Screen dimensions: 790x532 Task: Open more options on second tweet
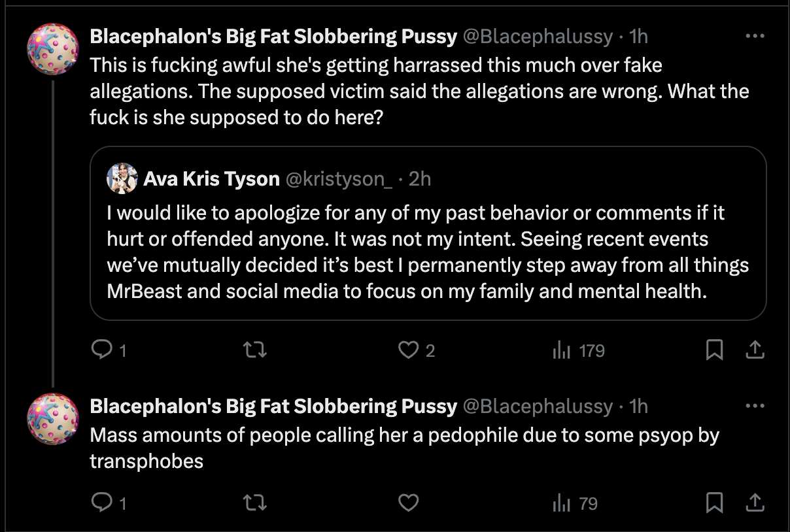[755, 406]
